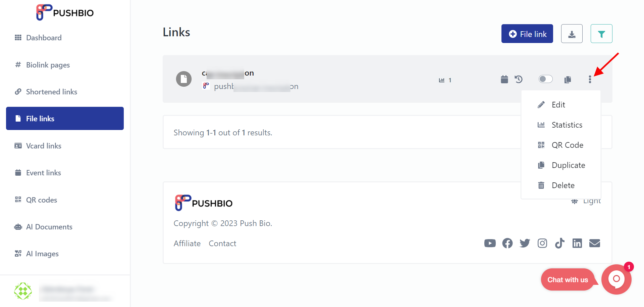Create a new File link button
The width and height of the screenshot is (644, 307).
pos(527,34)
